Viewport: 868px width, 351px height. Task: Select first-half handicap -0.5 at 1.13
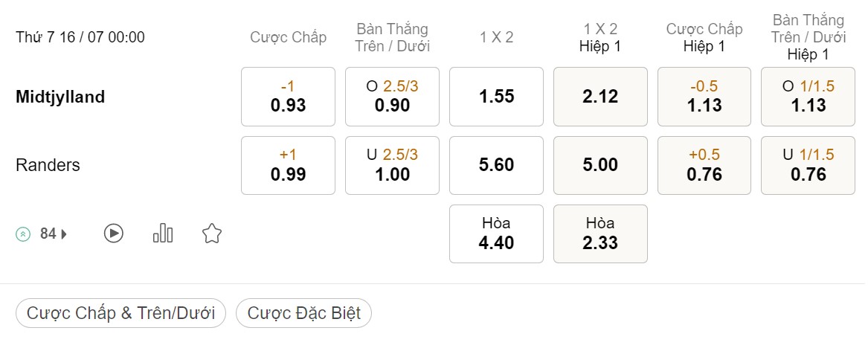click(704, 97)
